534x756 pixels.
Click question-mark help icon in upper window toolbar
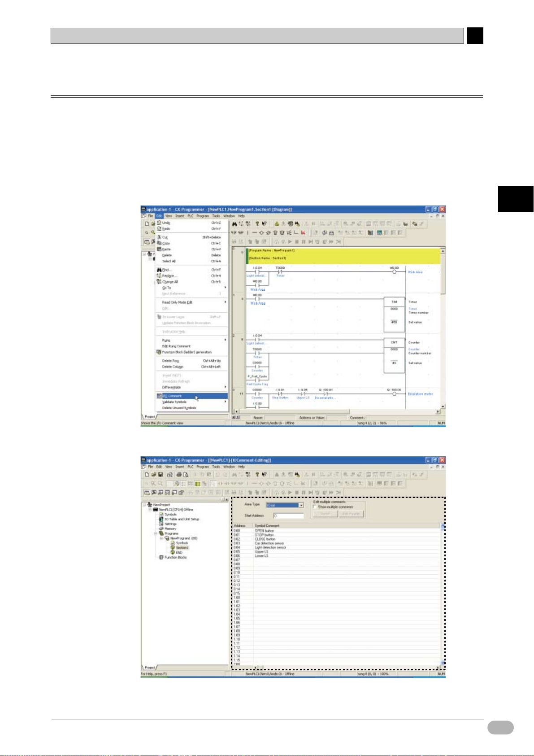point(257,223)
